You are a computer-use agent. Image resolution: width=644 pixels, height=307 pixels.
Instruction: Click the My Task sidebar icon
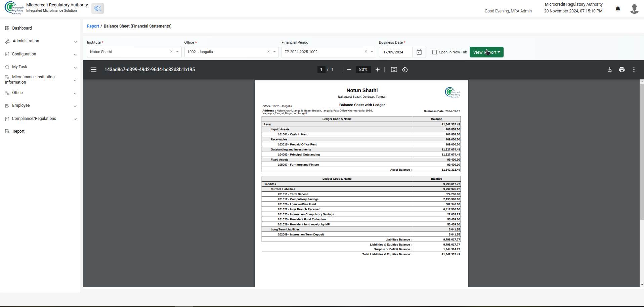(7, 67)
